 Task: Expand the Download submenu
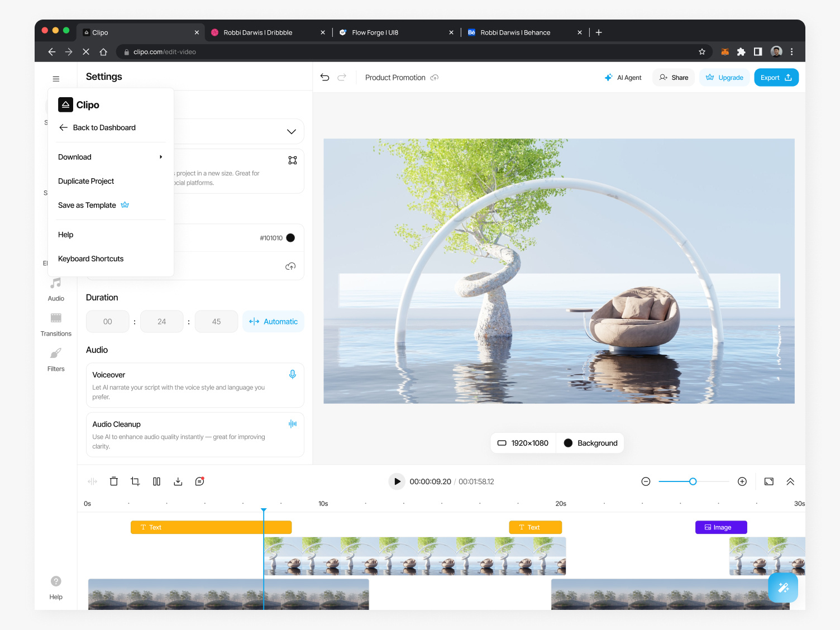point(110,157)
